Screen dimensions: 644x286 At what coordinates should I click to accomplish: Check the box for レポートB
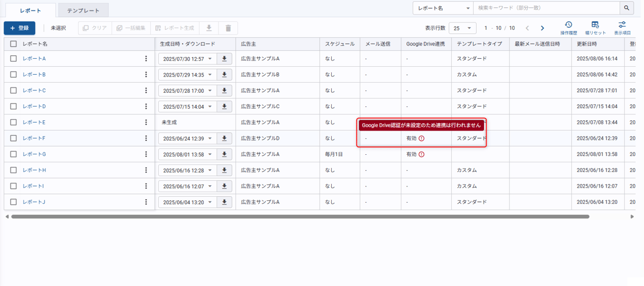(x=14, y=75)
